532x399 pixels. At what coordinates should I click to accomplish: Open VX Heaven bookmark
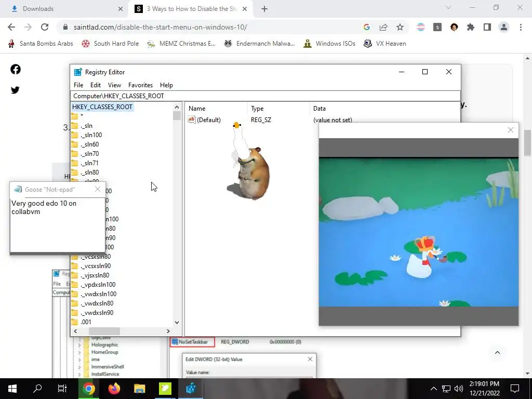[x=385, y=44]
